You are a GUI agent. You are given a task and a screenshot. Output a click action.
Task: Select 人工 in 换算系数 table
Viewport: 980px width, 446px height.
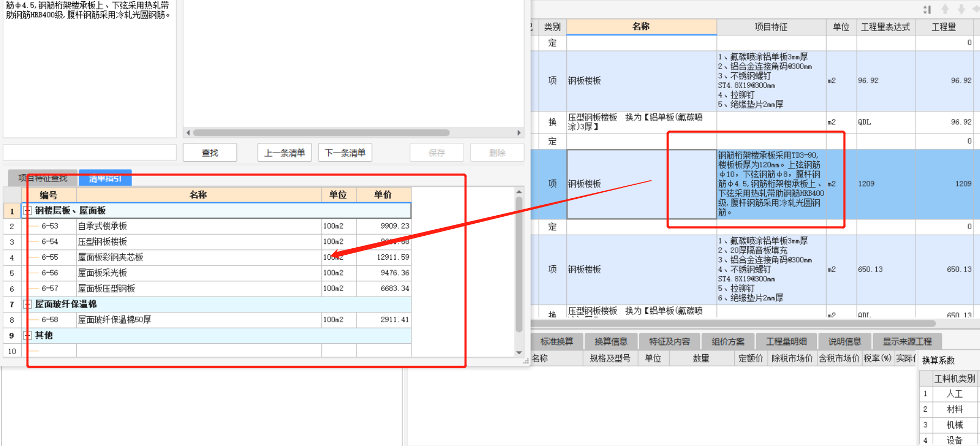(954, 394)
